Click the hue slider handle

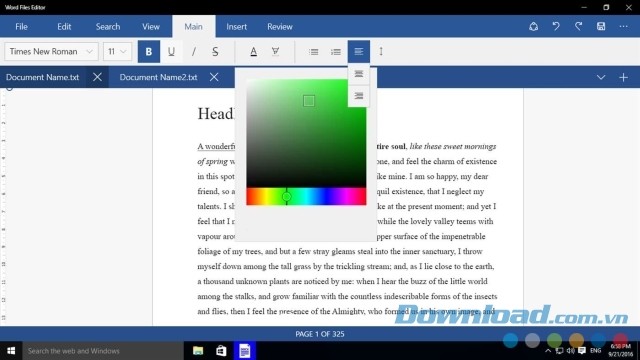tap(287, 197)
